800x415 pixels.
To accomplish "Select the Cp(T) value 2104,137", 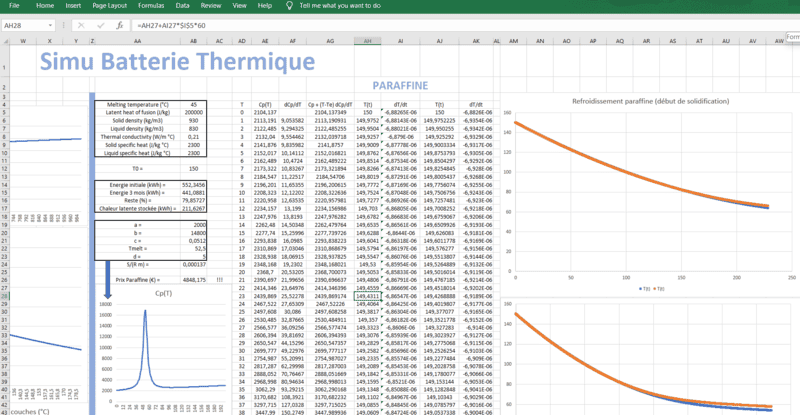I will pyautogui.click(x=267, y=112).
